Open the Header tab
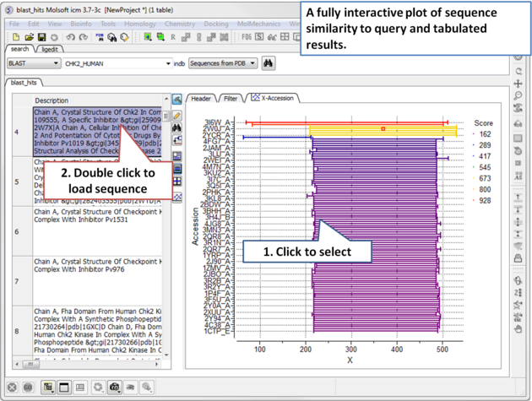 pos(201,99)
